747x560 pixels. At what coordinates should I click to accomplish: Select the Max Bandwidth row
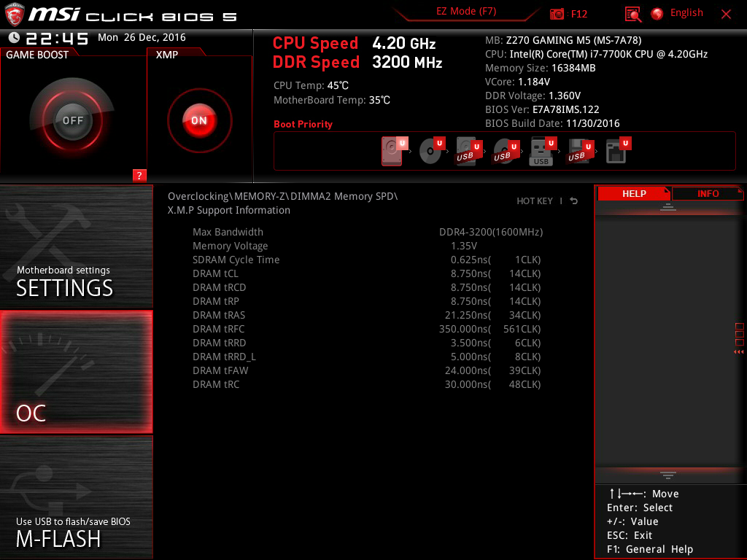pyautogui.click(x=367, y=232)
